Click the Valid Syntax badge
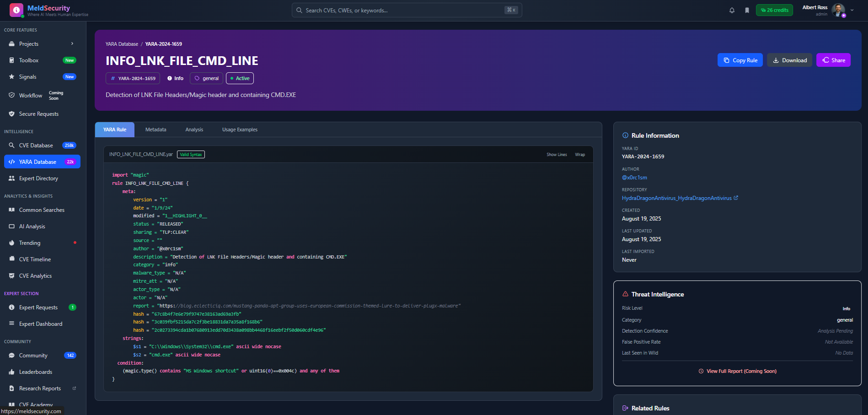Image resolution: width=868 pixels, height=415 pixels. point(191,155)
